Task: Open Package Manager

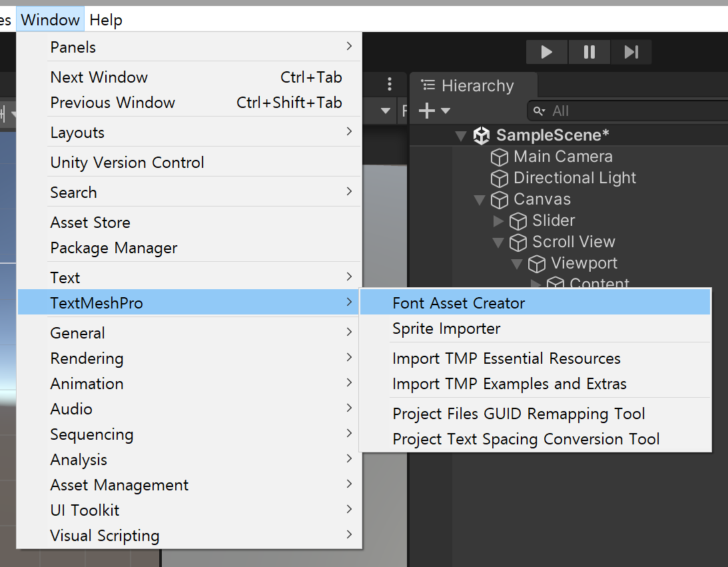Action: (x=189, y=248)
